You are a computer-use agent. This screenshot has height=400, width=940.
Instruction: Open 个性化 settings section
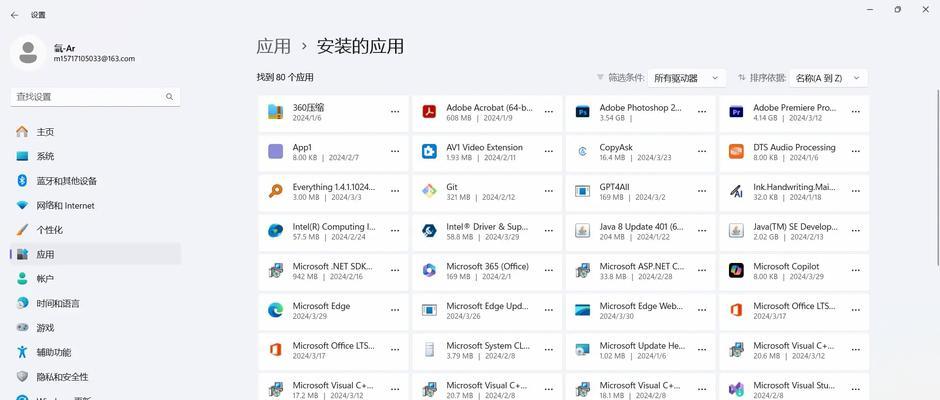95,230
